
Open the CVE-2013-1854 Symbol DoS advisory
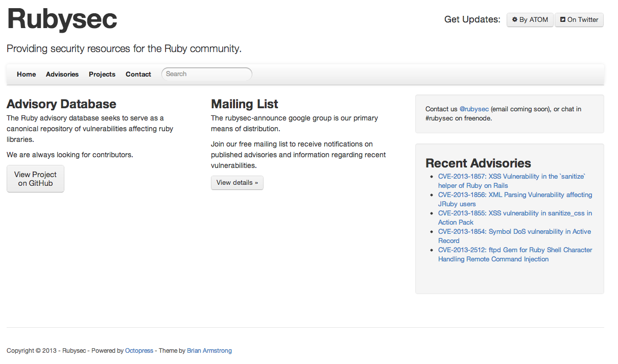point(514,232)
